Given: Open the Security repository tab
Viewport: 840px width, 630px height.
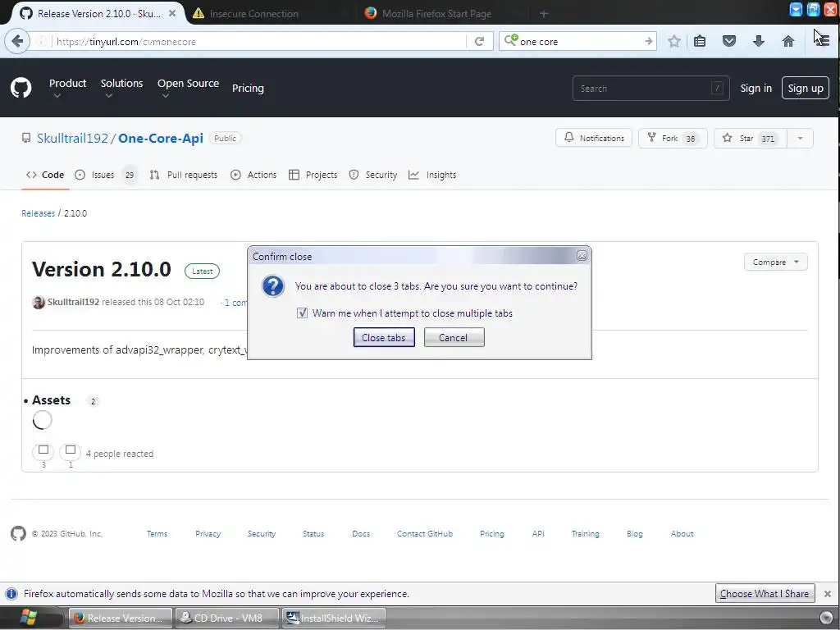Looking at the screenshot, I should (373, 176).
